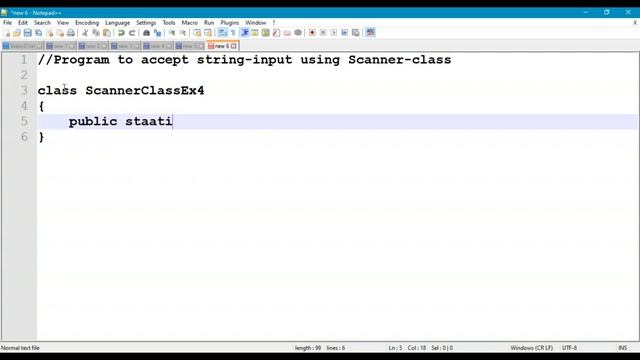Cut selection with the scissors icon
640x360 pixels.
(x=85, y=33)
